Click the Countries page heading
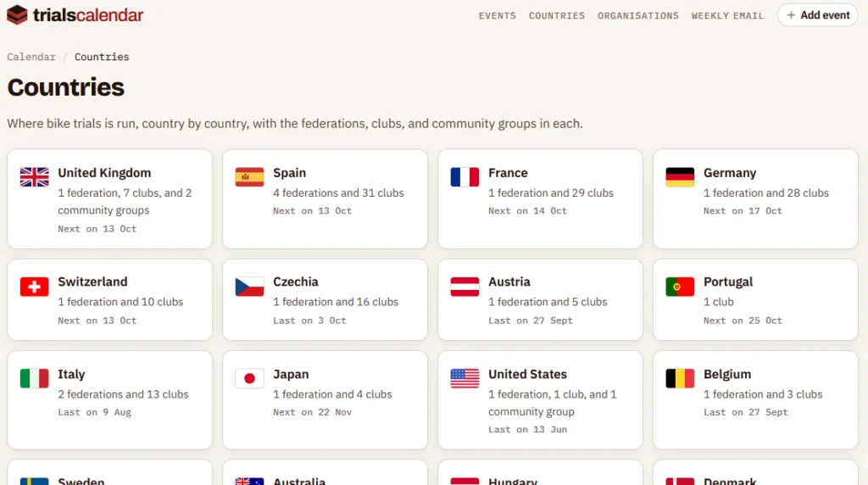 click(x=66, y=87)
